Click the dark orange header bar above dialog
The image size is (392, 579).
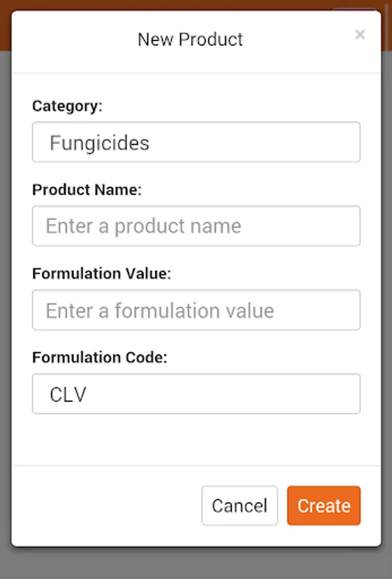click(161, 5)
